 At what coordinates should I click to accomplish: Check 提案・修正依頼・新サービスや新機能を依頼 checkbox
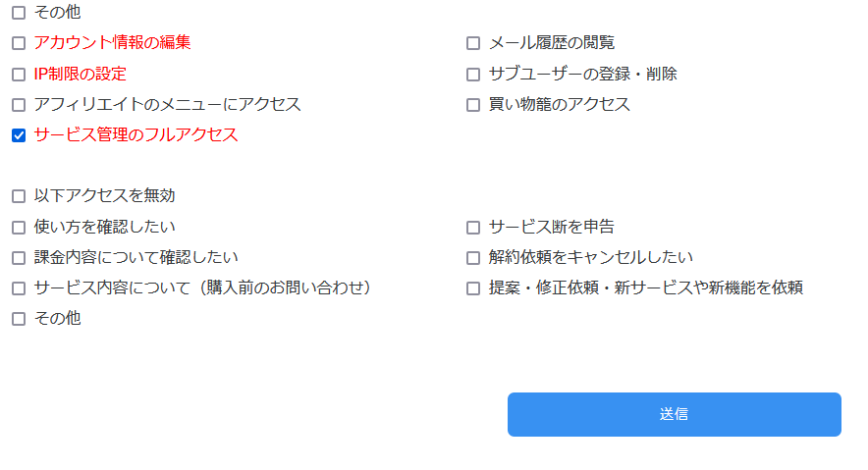473,288
